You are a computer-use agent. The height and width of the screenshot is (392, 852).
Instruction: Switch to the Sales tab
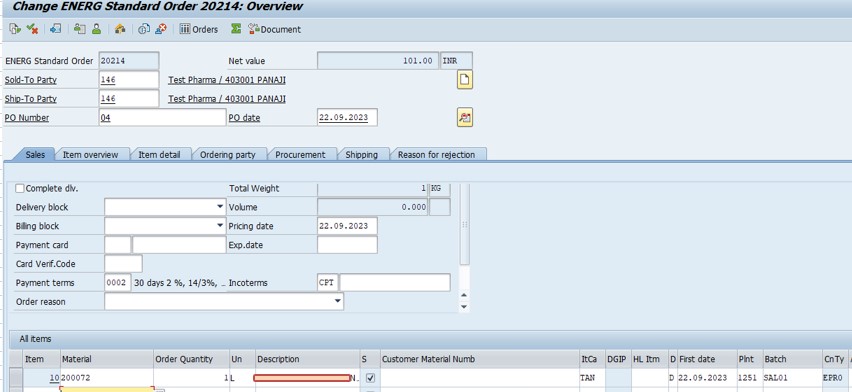pyautogui.click(x=35, y=154)
